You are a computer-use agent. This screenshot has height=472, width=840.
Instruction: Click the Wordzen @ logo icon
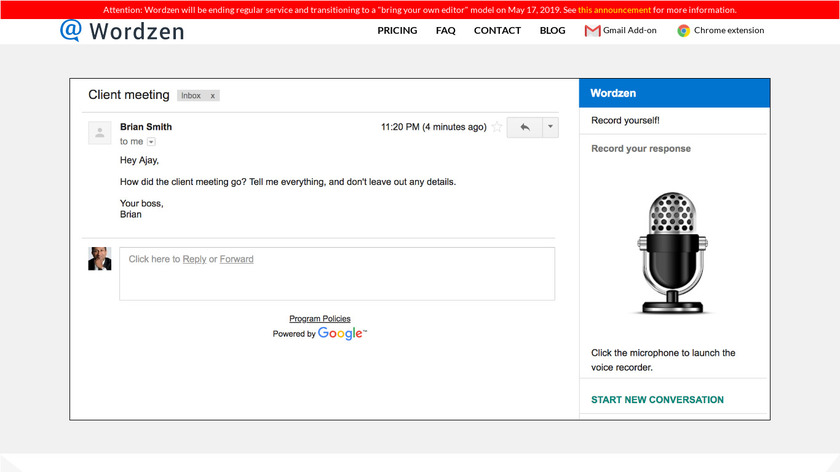[70, 29]
